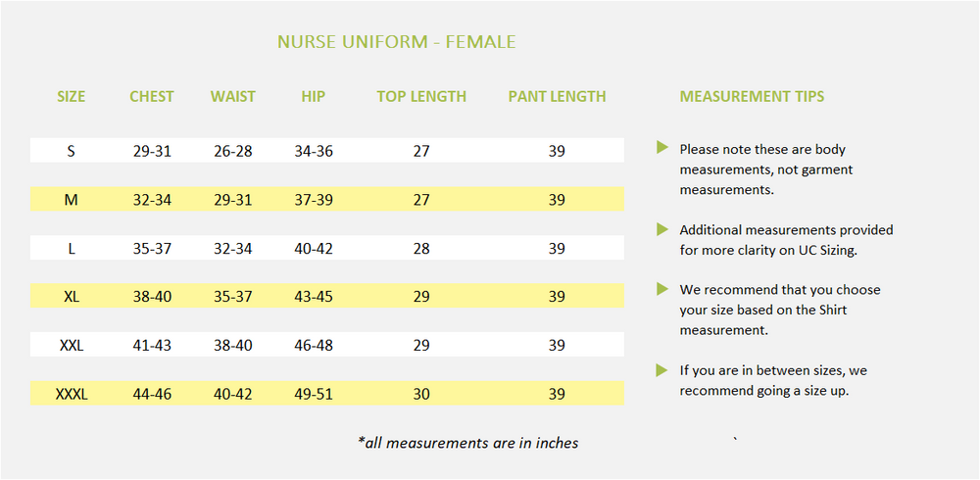Image resolution: width=980 pixels, height=480 pixels.
Task: Select the CHEST column header
Action: point(152,97)
